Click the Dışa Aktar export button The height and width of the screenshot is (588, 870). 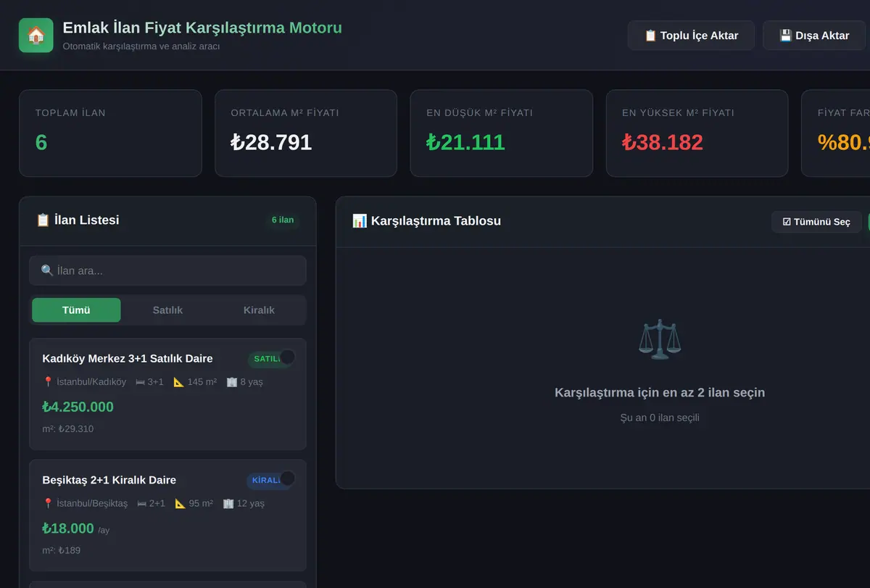pos(814,36)
